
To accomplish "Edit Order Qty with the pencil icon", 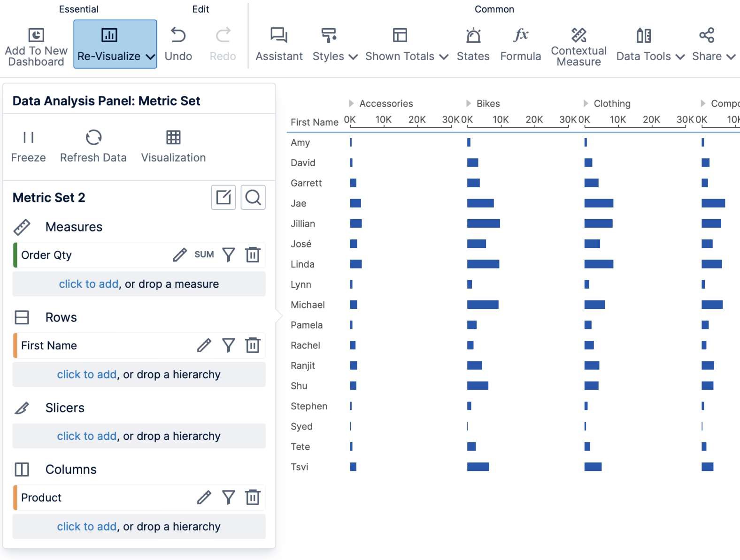I will tap(179, 255).
